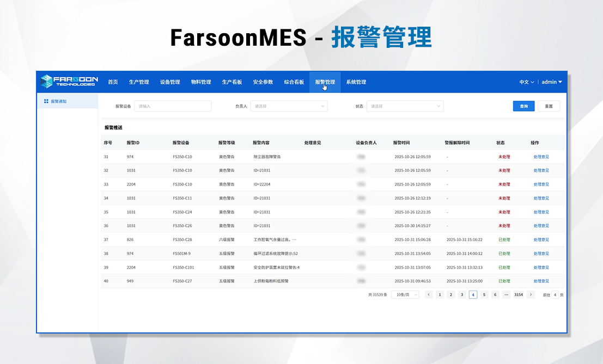Viewport: 603px width, 364px height.
Task: Focus the 报警设备 input field
Action: coord(172,106)
